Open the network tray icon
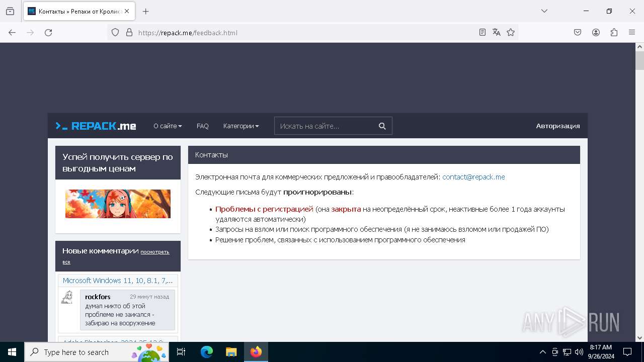This screenshot has height=362, width=644. coord(567,352)
